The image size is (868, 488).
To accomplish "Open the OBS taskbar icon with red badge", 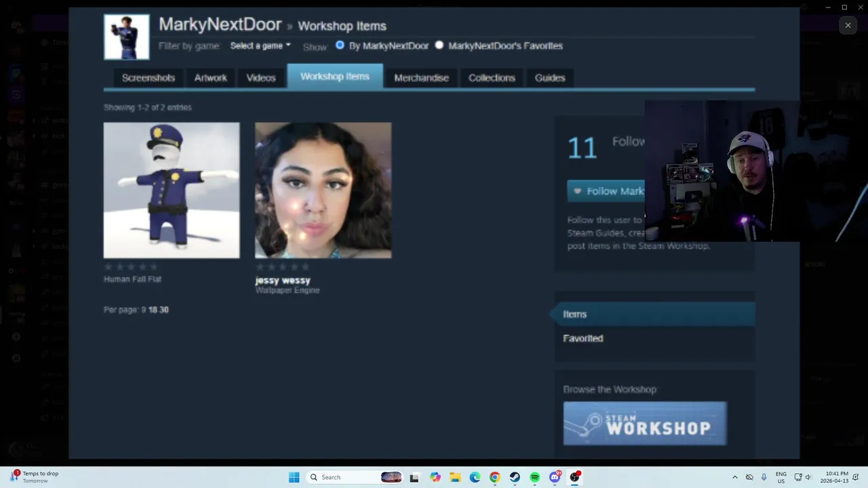I will coord(575,477).
